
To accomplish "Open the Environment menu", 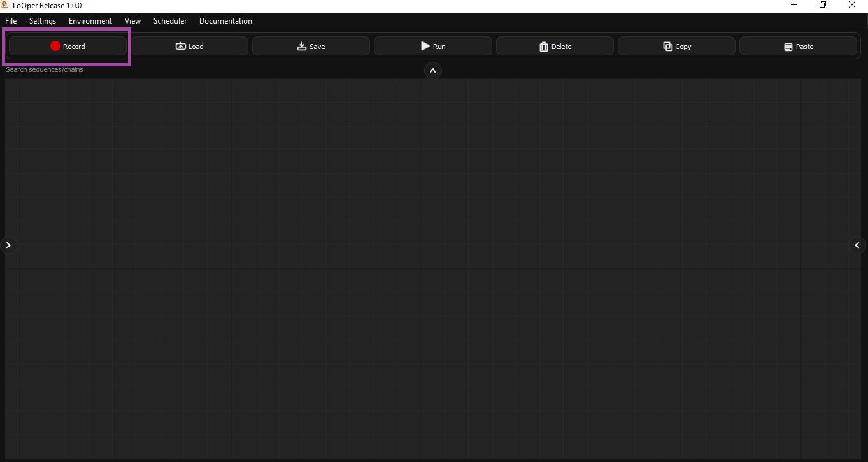I will coord(90,20).
